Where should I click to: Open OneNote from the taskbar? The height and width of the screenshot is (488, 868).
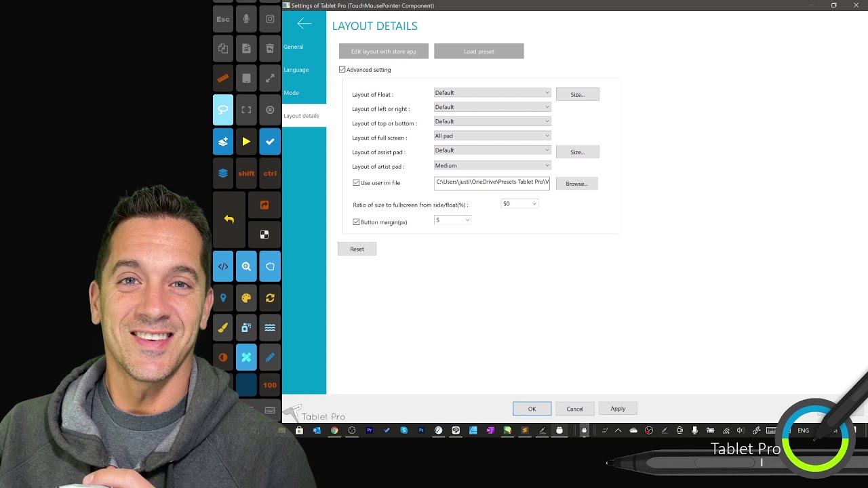pyautogui.click(x=490, y=430)
